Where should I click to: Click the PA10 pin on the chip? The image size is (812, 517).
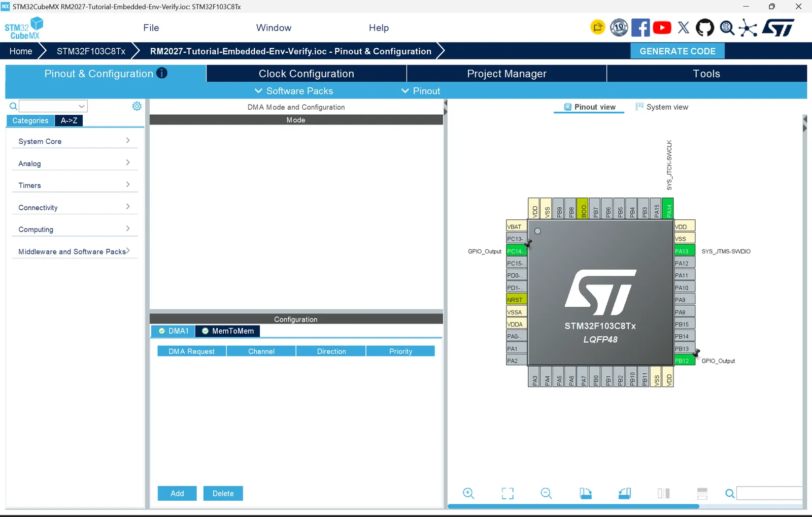[x=684, y=287]
